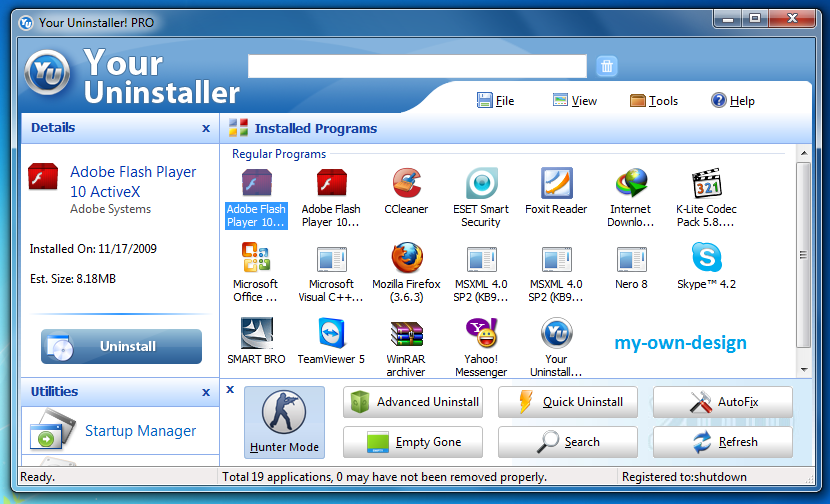Open the View menu

tap(574, 101)
